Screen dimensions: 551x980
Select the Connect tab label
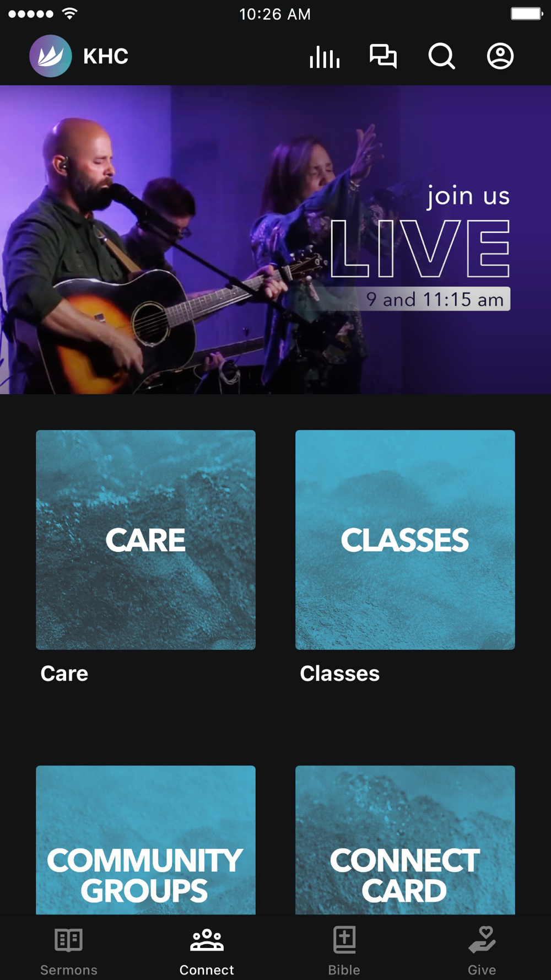(x=207, y=970)
